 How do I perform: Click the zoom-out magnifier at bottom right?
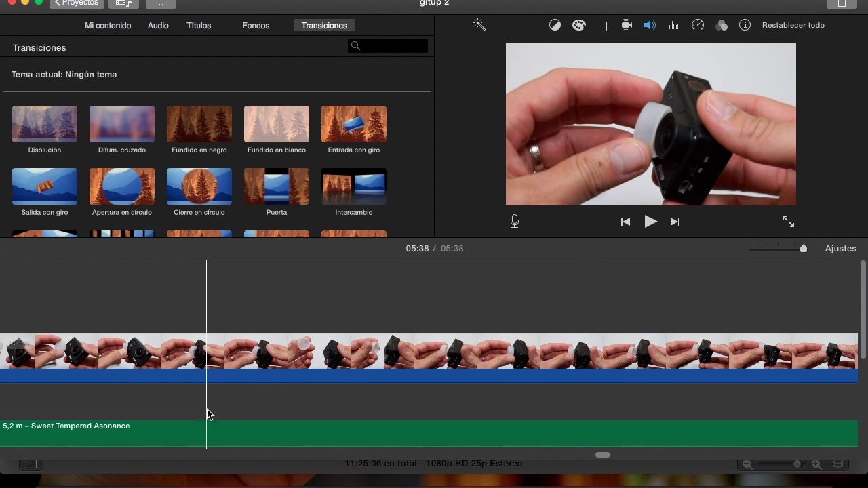[747, 464]
